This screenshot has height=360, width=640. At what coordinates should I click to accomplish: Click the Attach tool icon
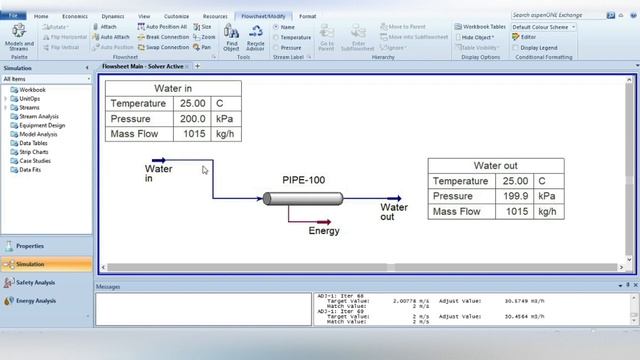tap(96, 27)
